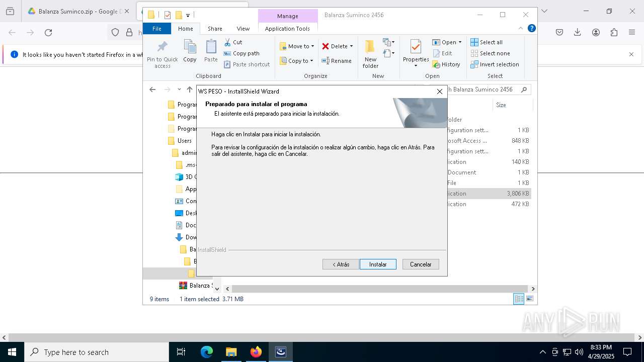Close the InstallShield Wizard dialog
Screen dimensions: 644x362
pos(439,92)
